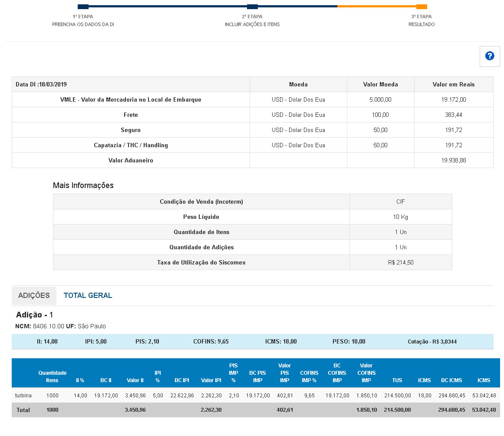The image size is (504, 436).
Task: Click the 3ª ETAPA orange step marker
Action: 422,7
